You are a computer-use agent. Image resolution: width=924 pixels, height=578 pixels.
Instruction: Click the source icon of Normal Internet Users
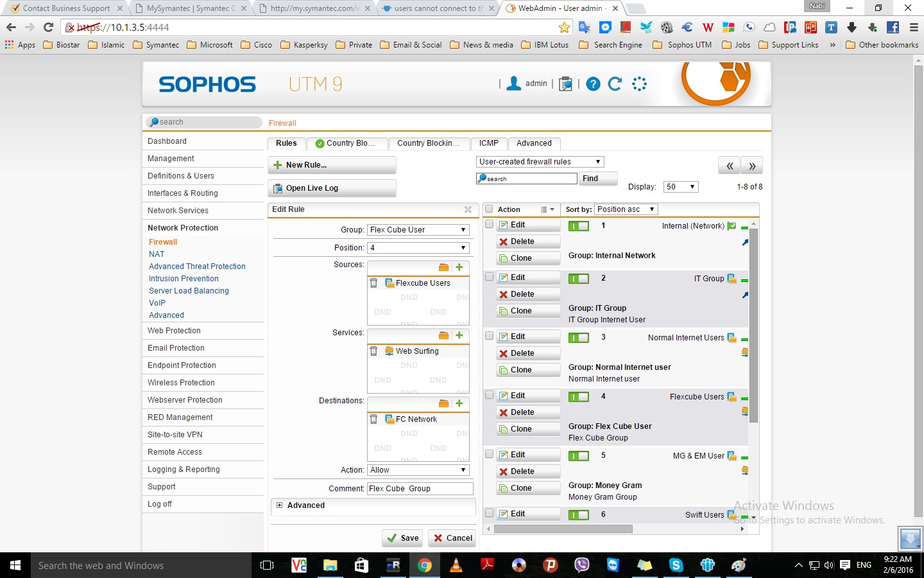tap(732, 338)
